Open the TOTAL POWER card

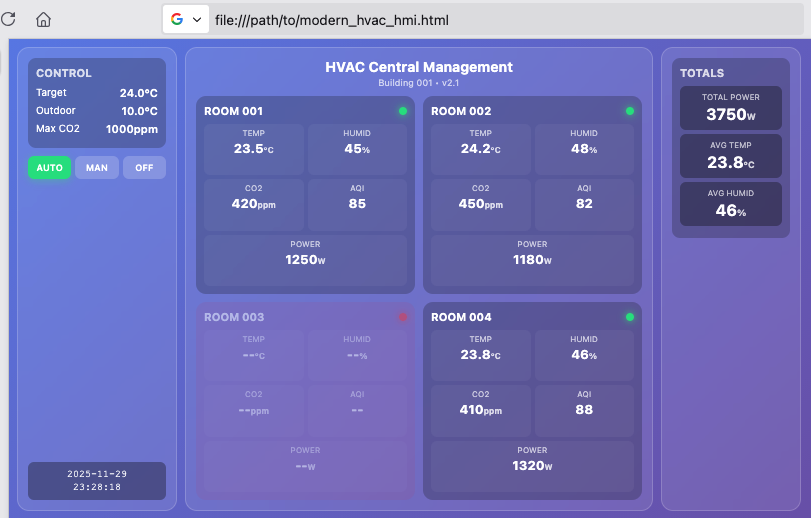coord(731,108)
